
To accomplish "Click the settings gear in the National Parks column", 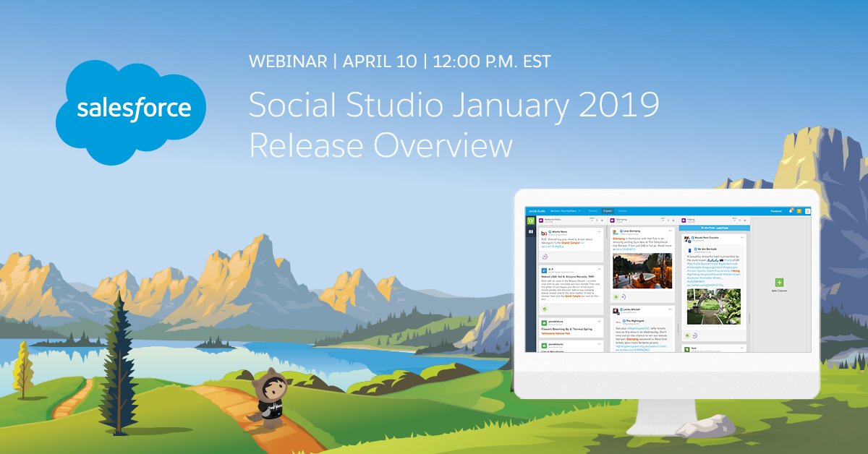I will click(602, 220).
